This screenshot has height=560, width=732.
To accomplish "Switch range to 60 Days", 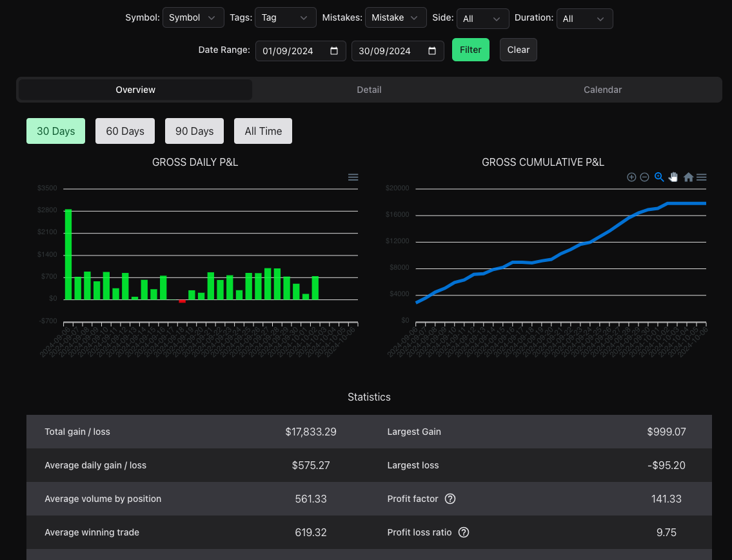I will [125, 131].
